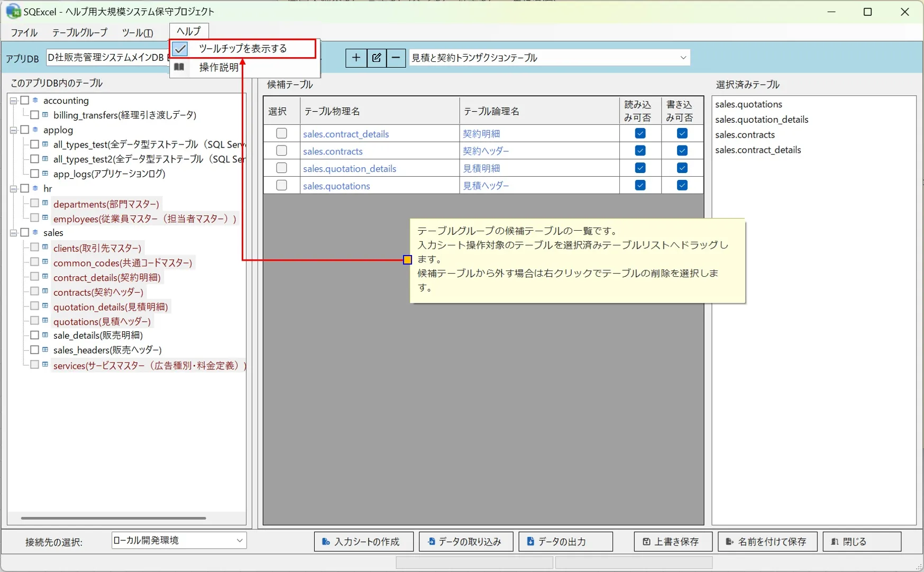This screenshot has height=572, width=924.
Task: Collapse the applog tree node
Action: point(14,130)
